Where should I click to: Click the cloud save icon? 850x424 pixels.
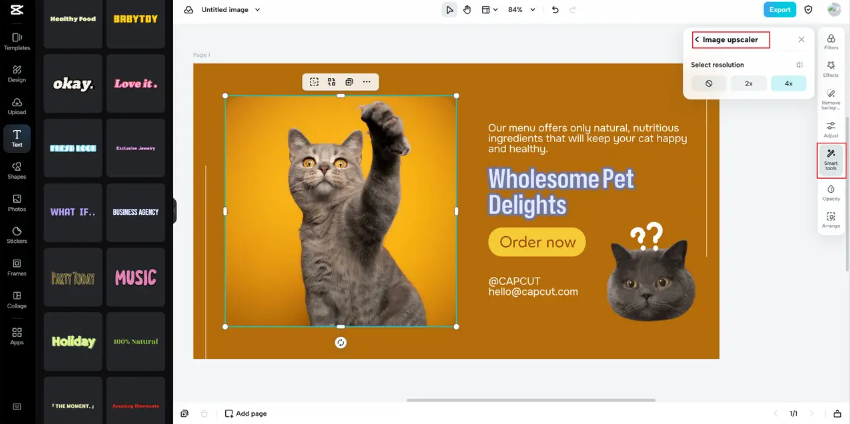tap(188, 10)
